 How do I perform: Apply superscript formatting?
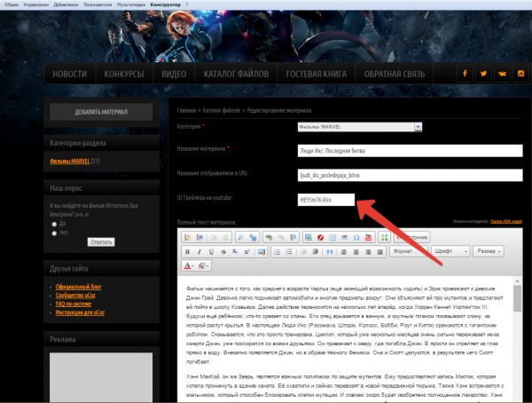pyautogui.click(x=246, y=252)
